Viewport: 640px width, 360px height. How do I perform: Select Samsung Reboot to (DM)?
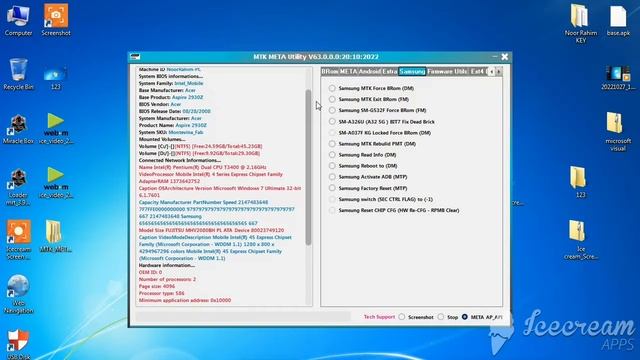click(332, 166)
